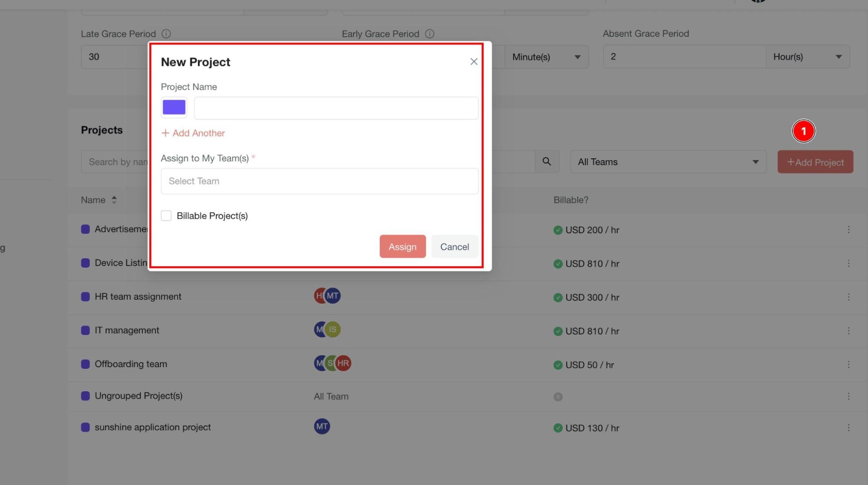Click the search magnifier icon
This screenshot has width=868, height=485.
(546, 162)
